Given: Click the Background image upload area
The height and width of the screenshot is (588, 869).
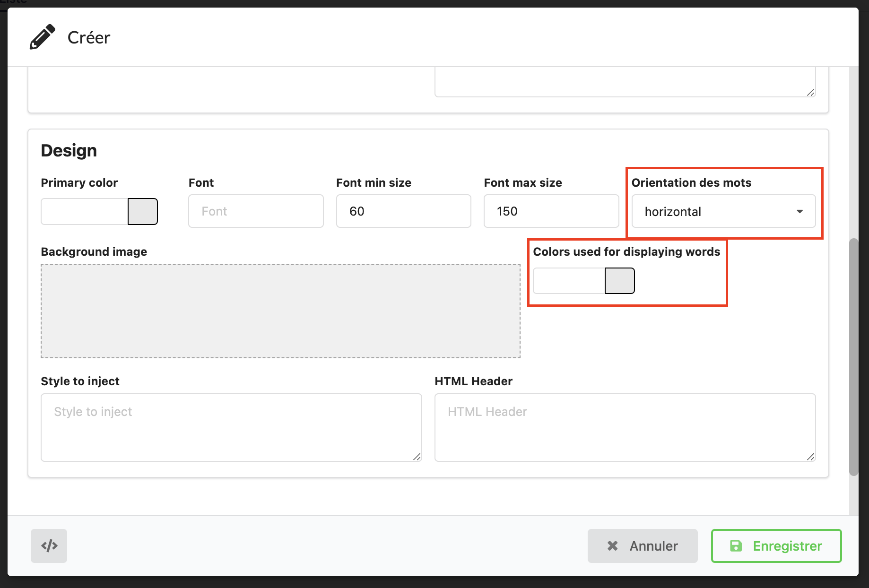Looking at the screenshot, I should click(x=280, y=311).
